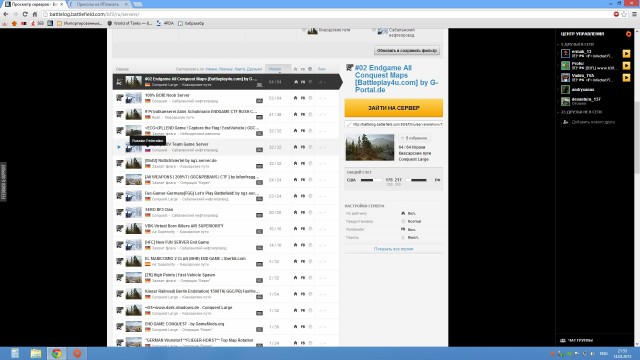Select EL MANICOMIO 2 CLAN server row
The image size is (640, 360).
click(x=226, y=261)
